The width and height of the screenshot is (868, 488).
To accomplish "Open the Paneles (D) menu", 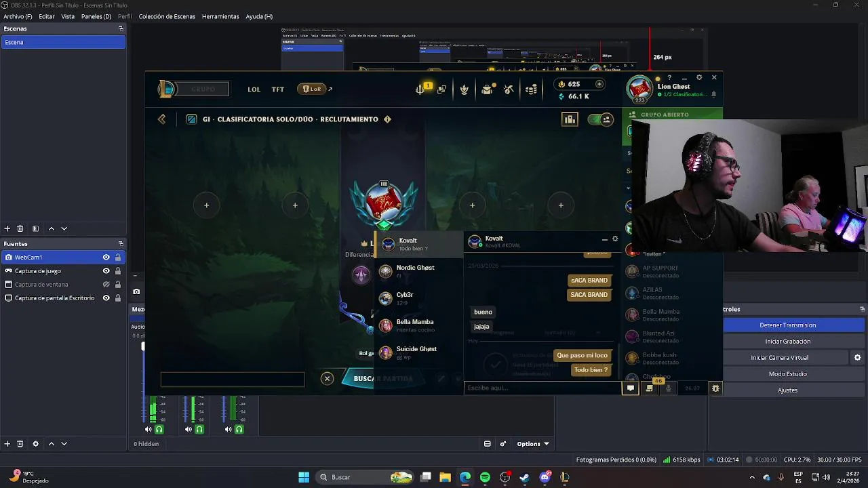I will click(96, 16).
